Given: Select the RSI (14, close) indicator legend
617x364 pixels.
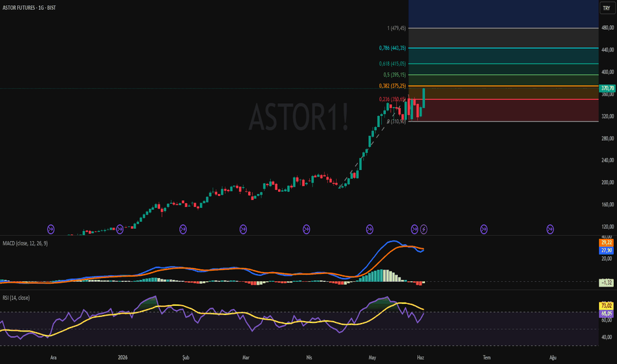Looking at the screenshot, I should click(16, 298).
